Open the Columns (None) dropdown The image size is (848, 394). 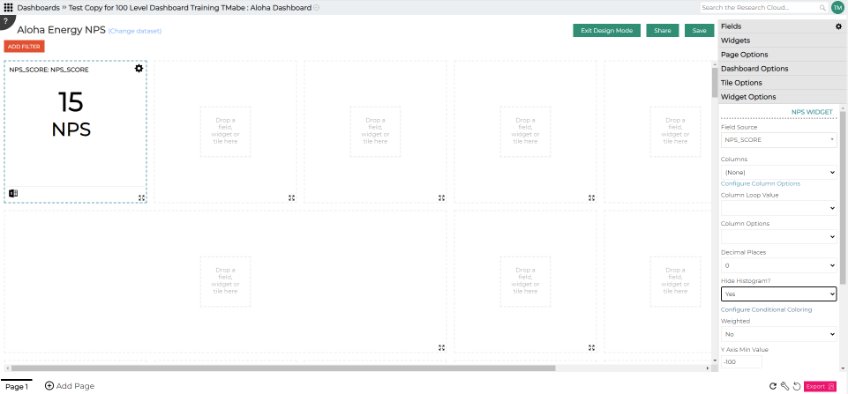pos(779,172)
